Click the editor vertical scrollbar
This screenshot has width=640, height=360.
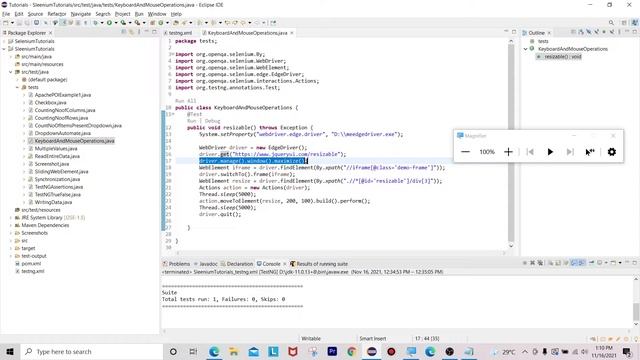(511, 143)
